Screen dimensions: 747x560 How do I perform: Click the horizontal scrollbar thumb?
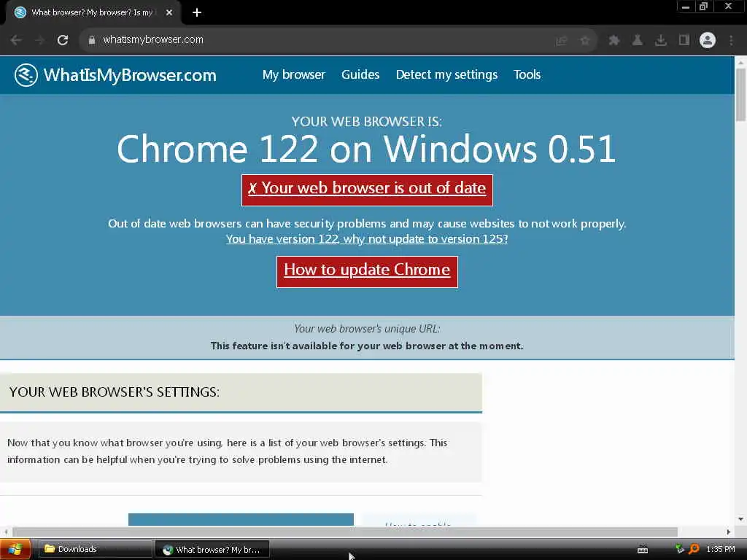pyautogui.click(x=345, y=532)
